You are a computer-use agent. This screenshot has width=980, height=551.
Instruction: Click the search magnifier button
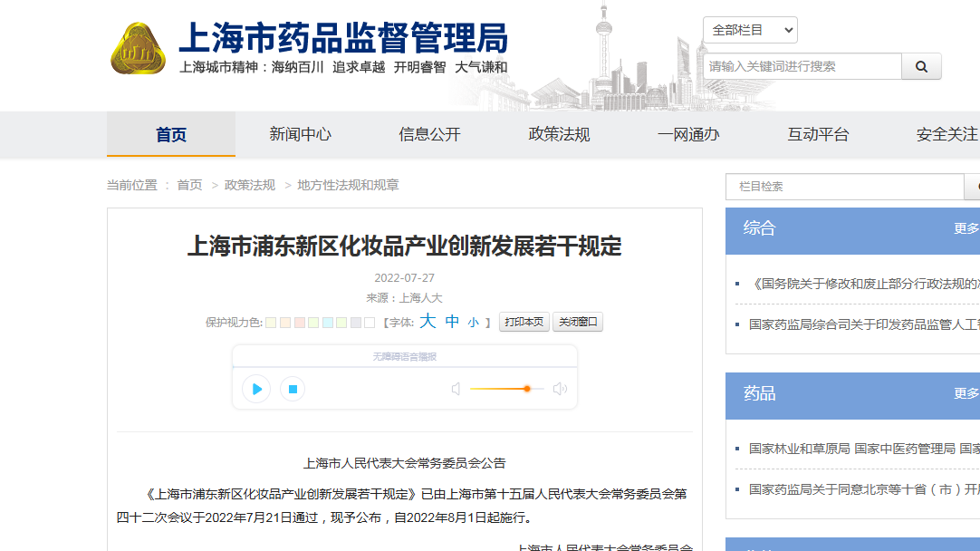point(921,66)
